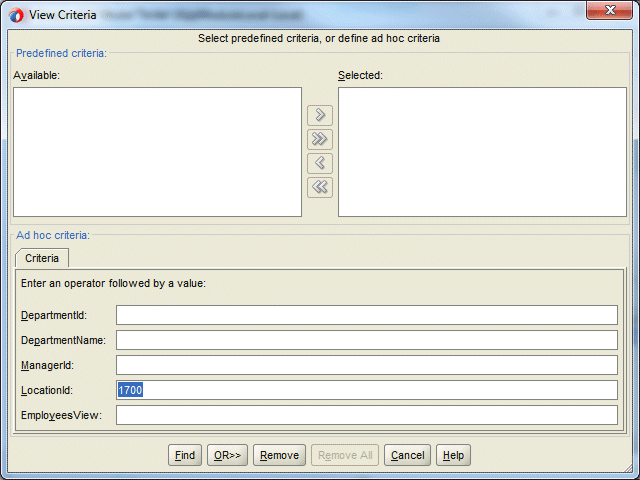The width and height of the screenshot is (640, 480).
Task: Click the LocationId field containing 1700
Action: tap(367, 390)
